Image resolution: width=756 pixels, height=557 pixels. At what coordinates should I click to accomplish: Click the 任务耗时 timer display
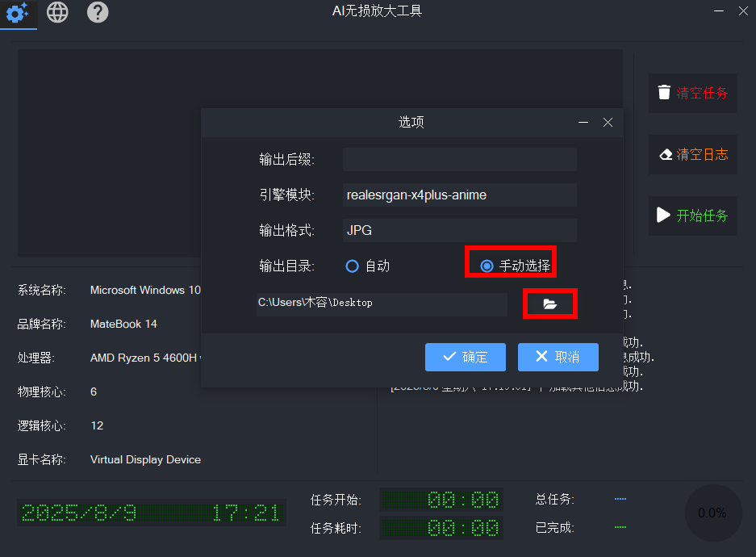[441, 528]
